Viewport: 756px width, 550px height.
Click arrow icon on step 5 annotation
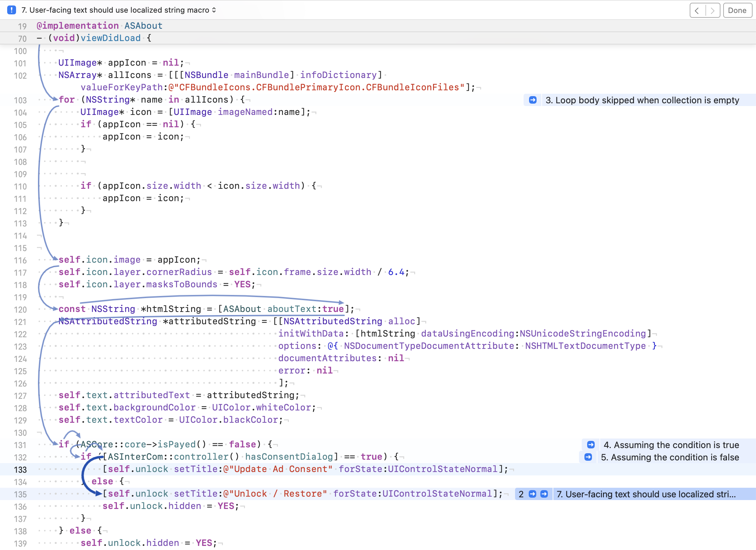[588, 457]
